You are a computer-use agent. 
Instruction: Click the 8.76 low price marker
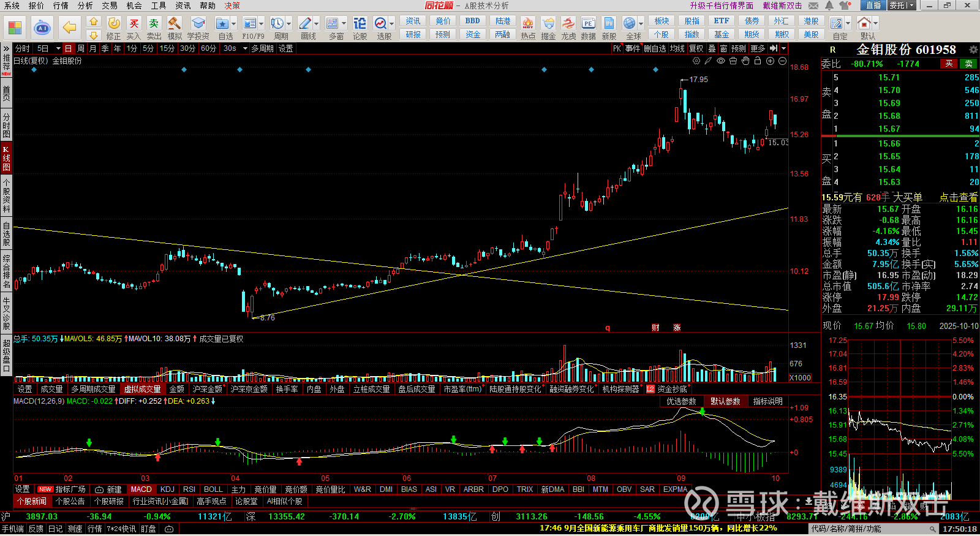click(x=267, y=318)
